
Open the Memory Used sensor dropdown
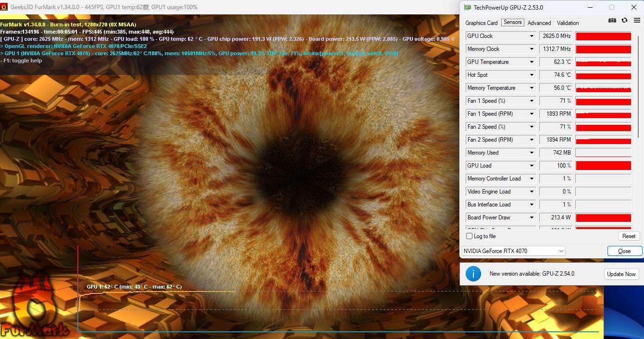coord(532,153)
